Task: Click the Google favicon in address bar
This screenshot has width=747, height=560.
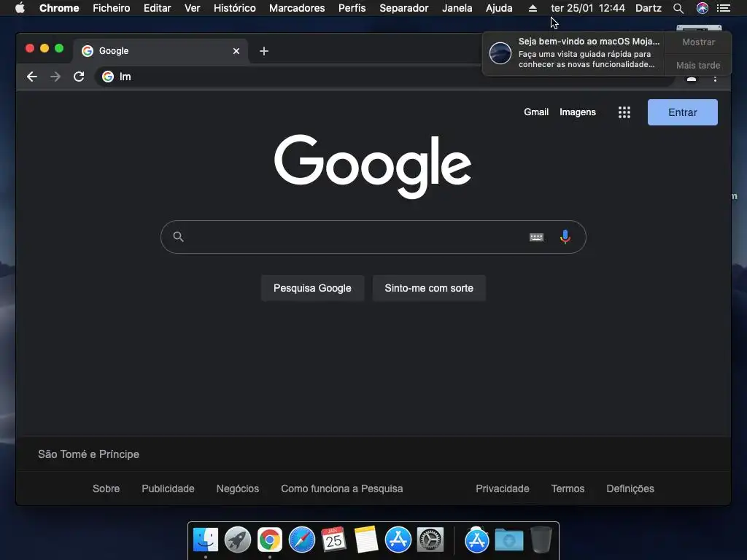Action: point(108,77)
